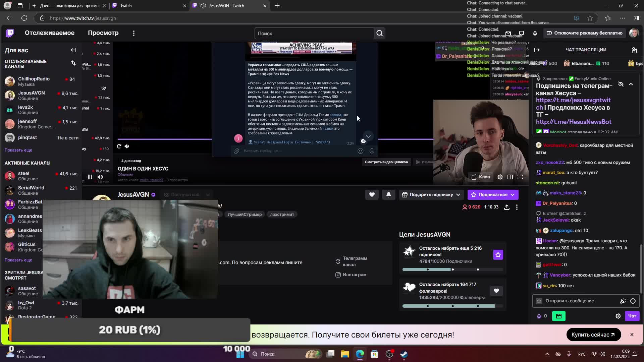Screen dimensions: 644x362
Task: Show hidden system tray icons
Action: tap(547, 354)
